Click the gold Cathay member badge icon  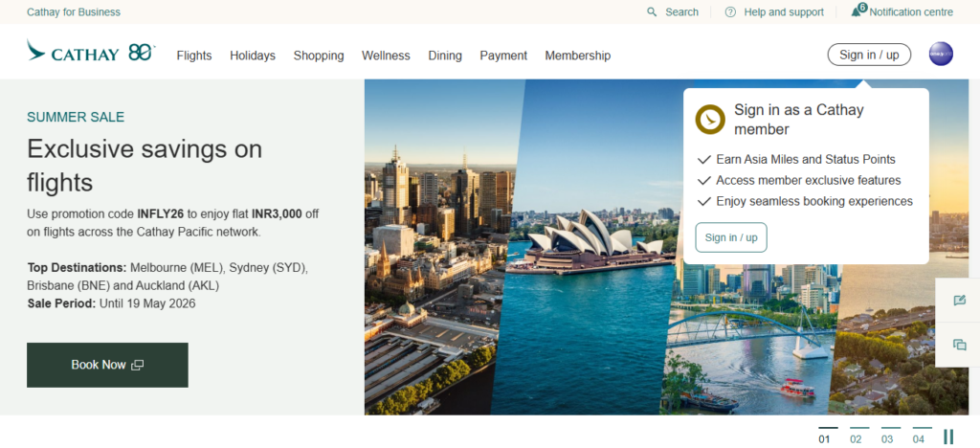[x=710, y=119]
